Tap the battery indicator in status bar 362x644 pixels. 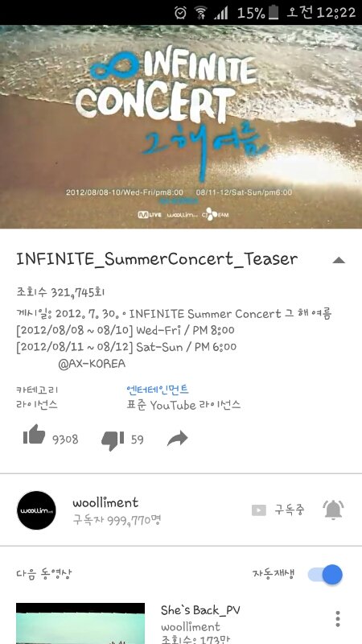(x=273, y=13)
